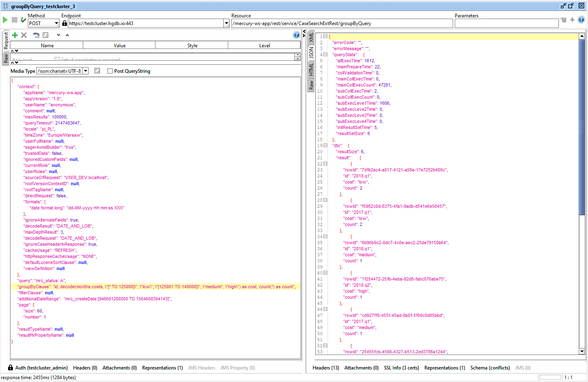
Task: Enable the Post QueryString checkbox
Action: 110,71
